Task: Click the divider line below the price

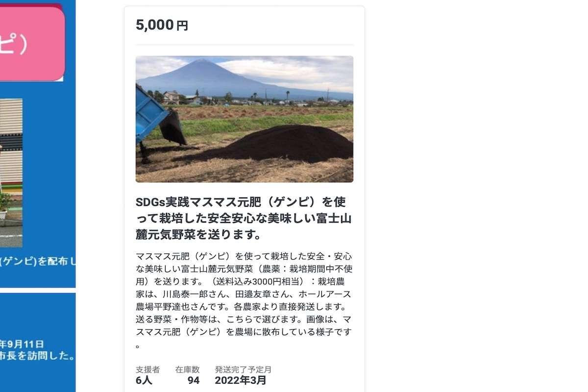Action: coord(245,45)
